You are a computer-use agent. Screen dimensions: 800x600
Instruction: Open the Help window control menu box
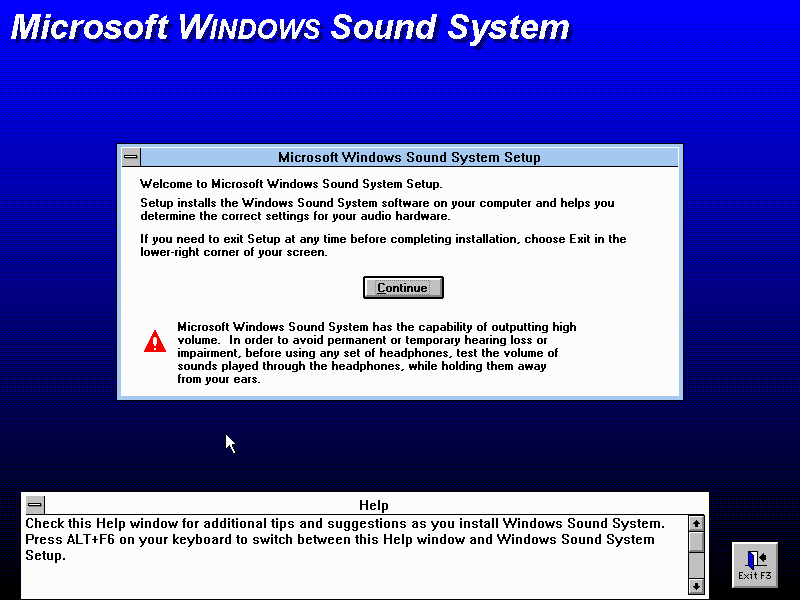(x=35, y=505)
